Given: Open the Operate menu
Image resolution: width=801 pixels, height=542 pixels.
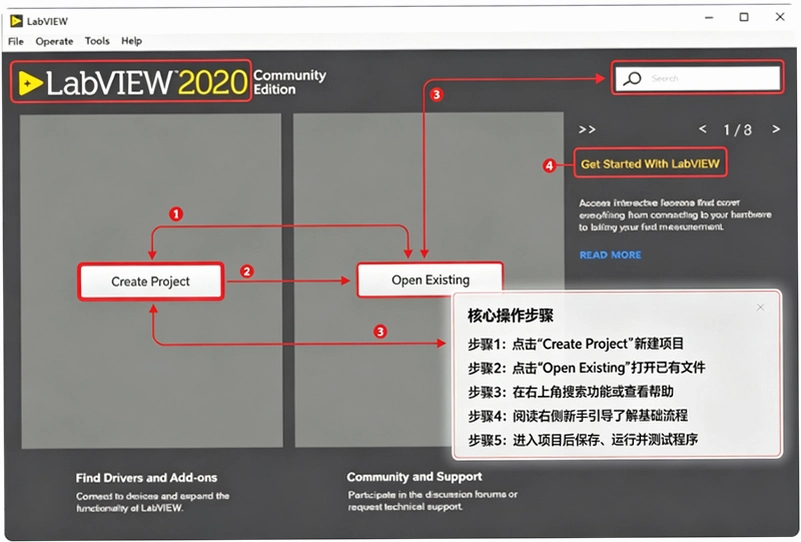Looking at the screenshot, I should pyautogui.click(x=54, y=41).
